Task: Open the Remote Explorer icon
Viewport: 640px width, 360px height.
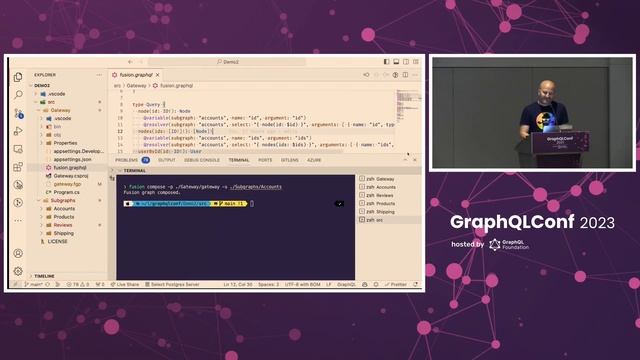Action: click(x=18, y=149)
